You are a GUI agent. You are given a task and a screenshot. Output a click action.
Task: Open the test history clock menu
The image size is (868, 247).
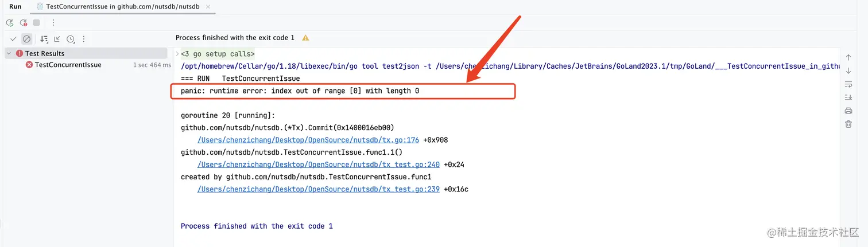click(x=71, y=39)
